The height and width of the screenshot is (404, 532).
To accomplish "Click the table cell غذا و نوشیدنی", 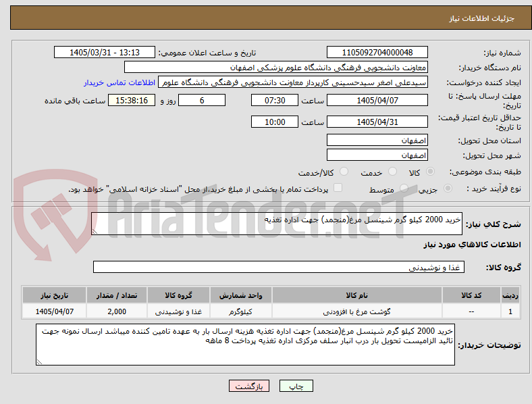I will coord(178,311).
